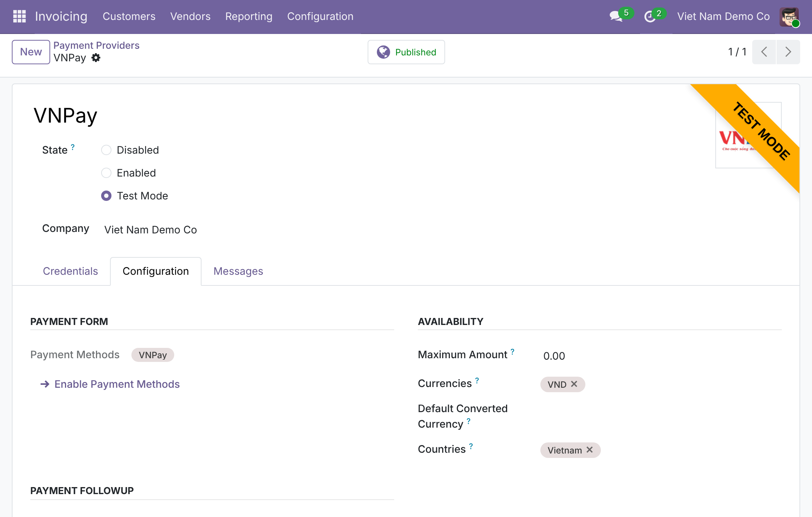Open the Configuration top menu
The image size is (812, 517).
(320, 17)
